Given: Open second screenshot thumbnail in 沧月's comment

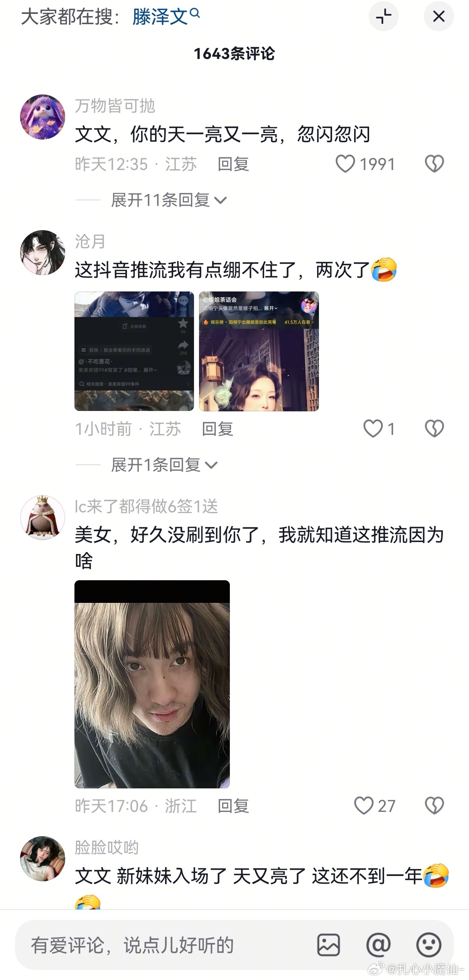Looking at the screenshot, I should [x=259, y=351].
